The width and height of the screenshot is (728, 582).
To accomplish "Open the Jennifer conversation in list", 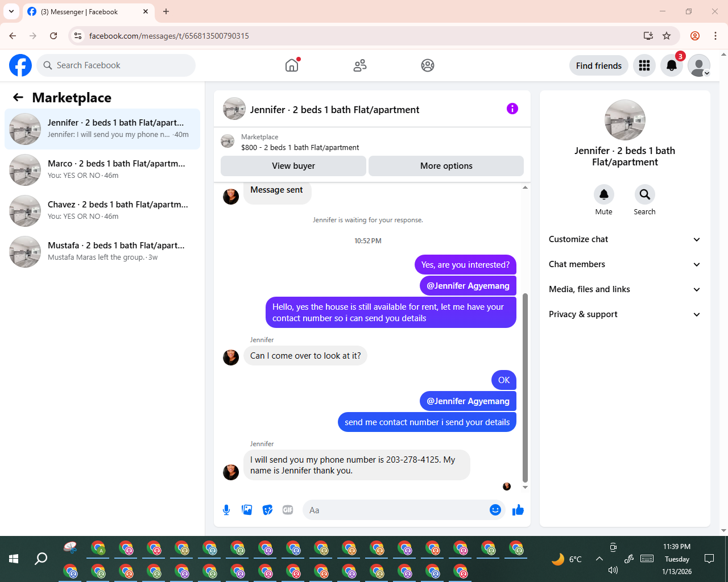I will pyautogui.click(x=102, y=129).
